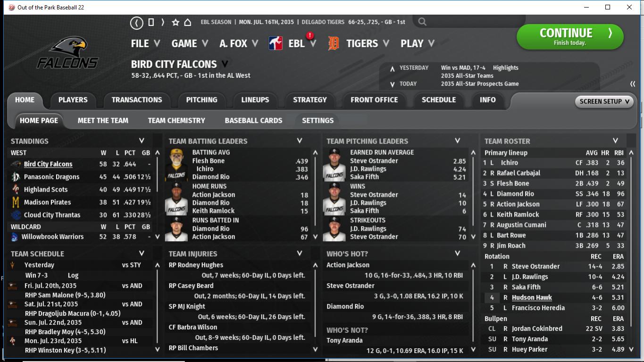The height and width of the screenshot is (362, 644).
Task: Switch to the TRANSACTIONS tab
Action: [137, 100]
